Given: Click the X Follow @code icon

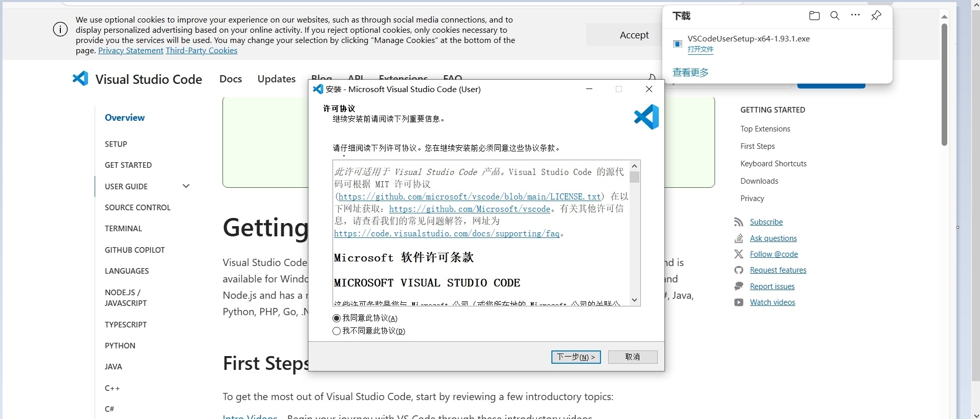Looking at the screenshot, I should pos(739,254).
